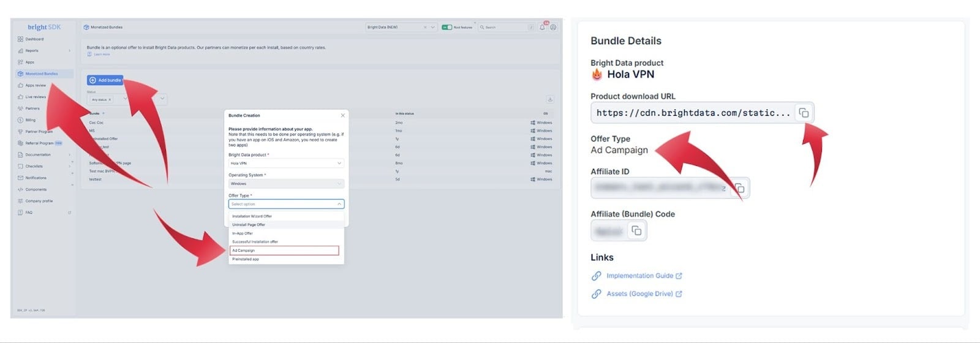Click the Assets (Google Drive) chain icon
980x343 pixels.
tap(596, 294)
